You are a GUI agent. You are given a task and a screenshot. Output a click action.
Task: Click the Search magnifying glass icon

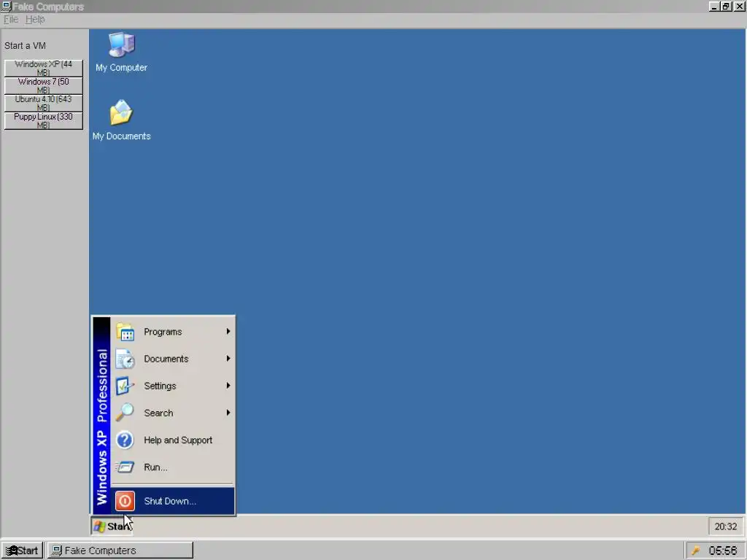click(125, 413)
